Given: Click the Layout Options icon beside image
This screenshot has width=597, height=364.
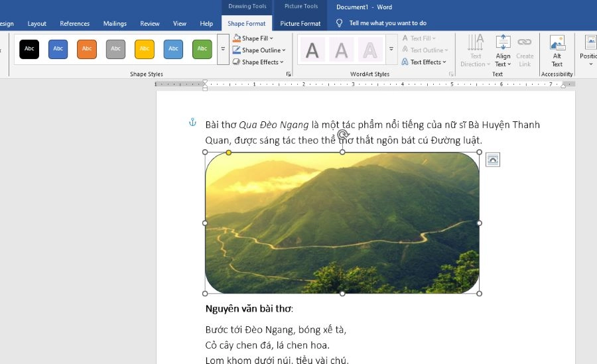Looking at the screenshot, I should [x=492, y=159].
